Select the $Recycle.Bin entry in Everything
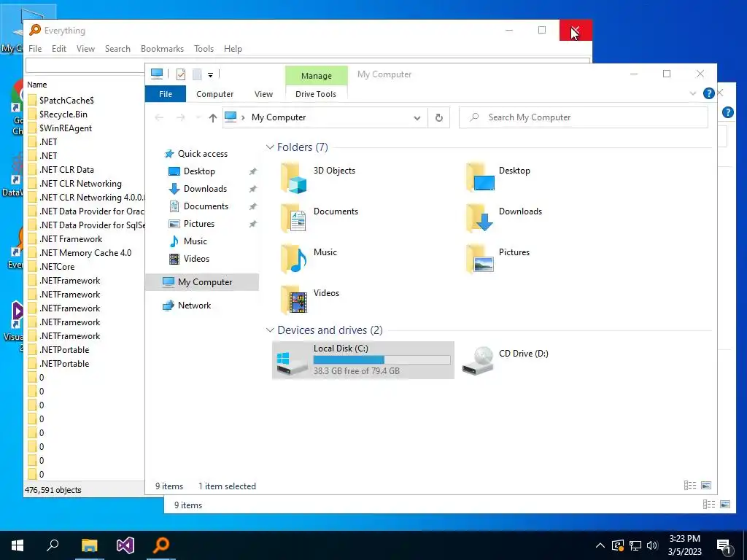747x560 pixels. 63,114
